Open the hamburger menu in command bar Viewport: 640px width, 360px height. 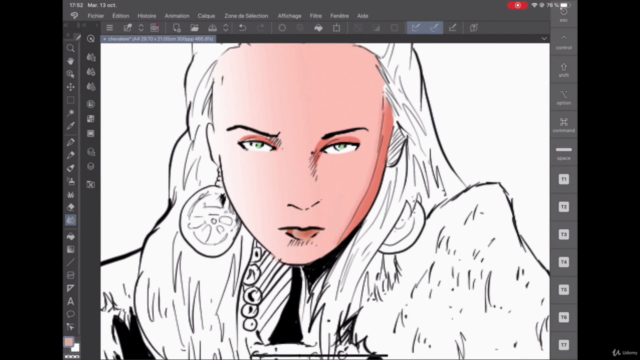109,28
